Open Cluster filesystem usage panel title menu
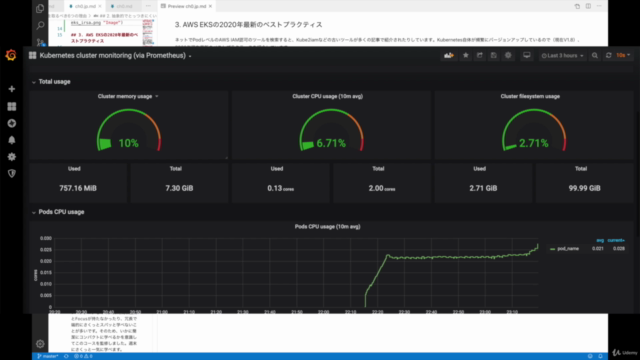The image size is (640, 360). pos(530,96)
